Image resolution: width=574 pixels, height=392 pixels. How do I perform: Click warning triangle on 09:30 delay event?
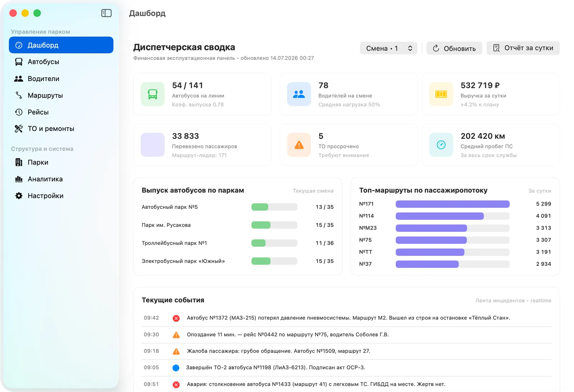pyautogui.click(x=176, y=335)
